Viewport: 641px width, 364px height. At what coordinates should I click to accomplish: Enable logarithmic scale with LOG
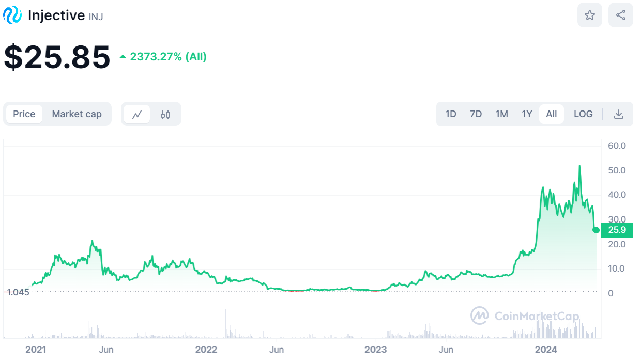pos(583,114)
